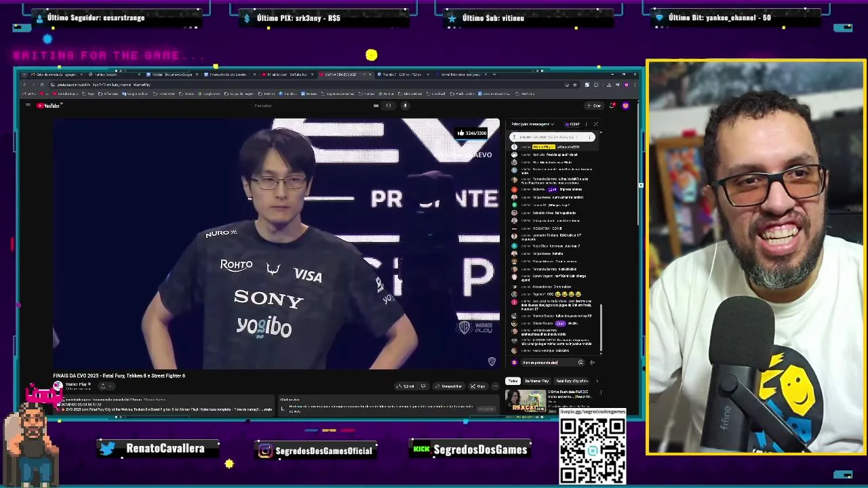Viewport: 868px width, 488px height.
Task: Click the dislike thumbs-down button
Action: 422,386
